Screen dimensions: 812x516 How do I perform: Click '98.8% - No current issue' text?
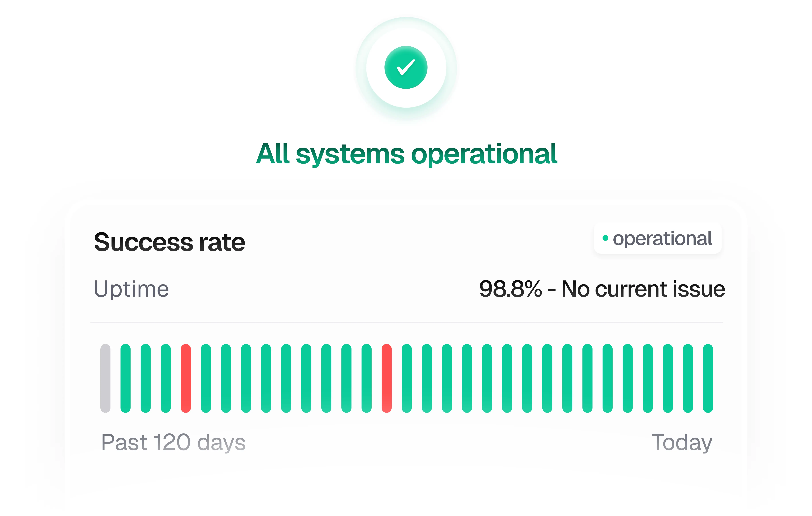click(x=602, y=289)
